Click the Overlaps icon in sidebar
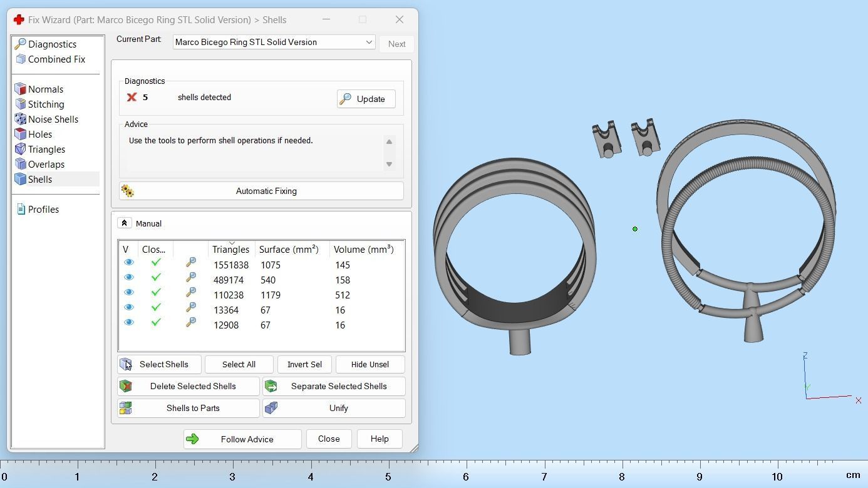Image resolution: width=868 pixels, height=488 pixels. point(20,164)
